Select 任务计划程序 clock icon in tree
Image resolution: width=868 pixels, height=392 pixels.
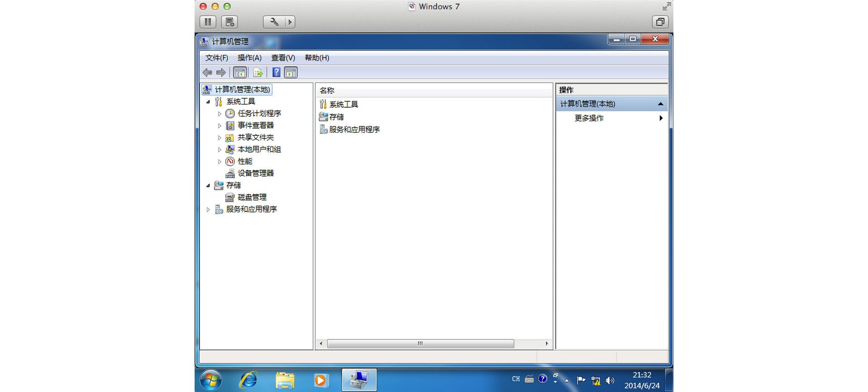coord(230,113)
